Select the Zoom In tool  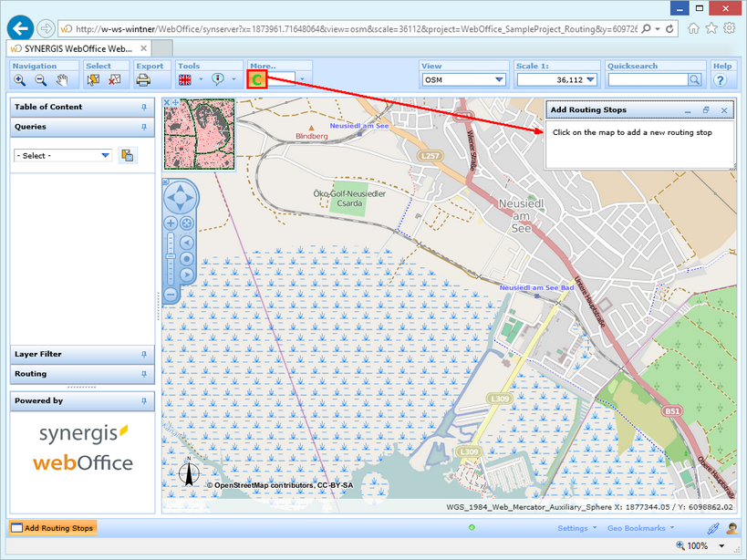click(19, 80)
